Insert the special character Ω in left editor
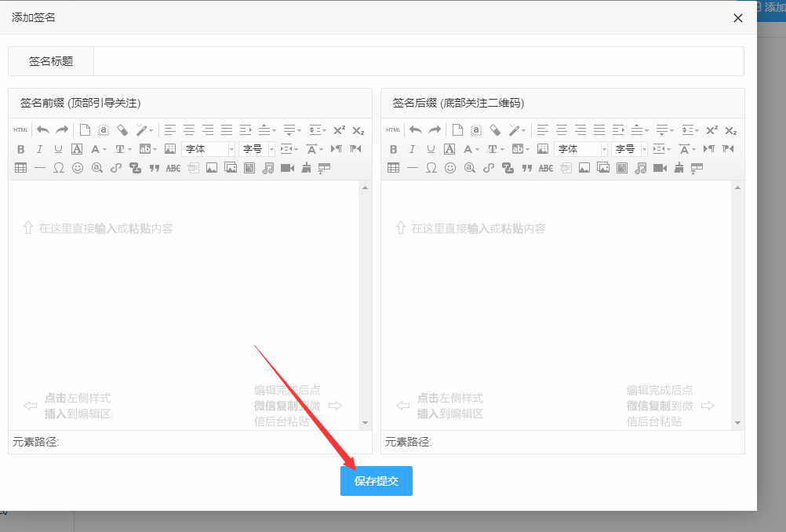The width and height of the screenshot is (786, 532). point(59,167)
